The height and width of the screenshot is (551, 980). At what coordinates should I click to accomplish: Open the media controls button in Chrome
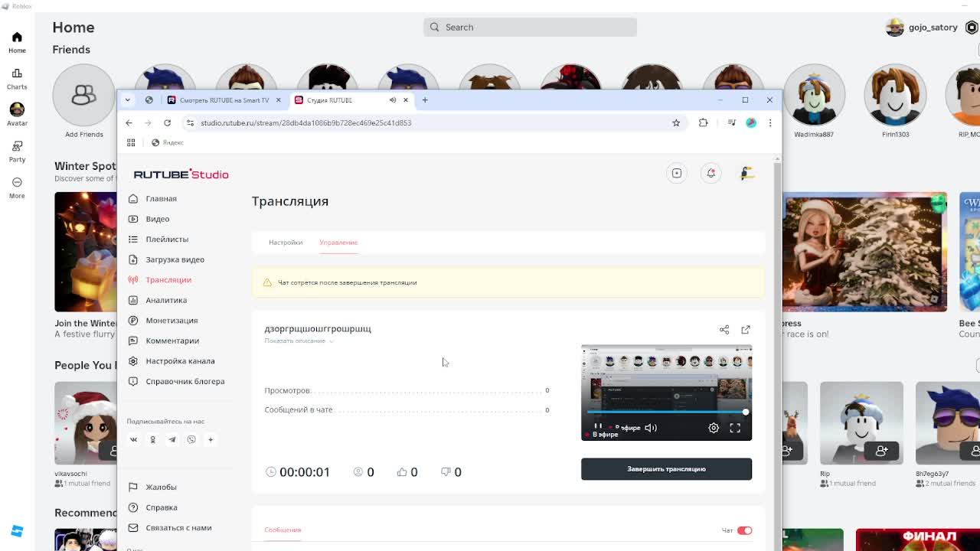731,122
